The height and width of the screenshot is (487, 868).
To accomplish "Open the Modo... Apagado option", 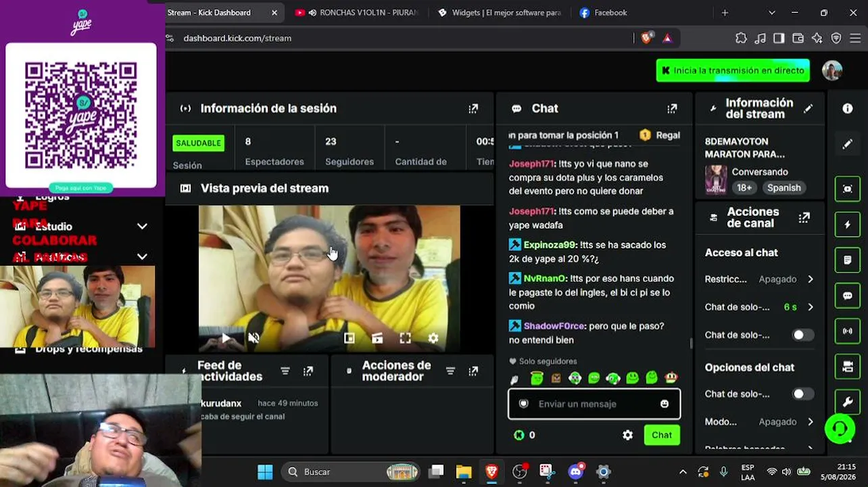I will point(758,422).
